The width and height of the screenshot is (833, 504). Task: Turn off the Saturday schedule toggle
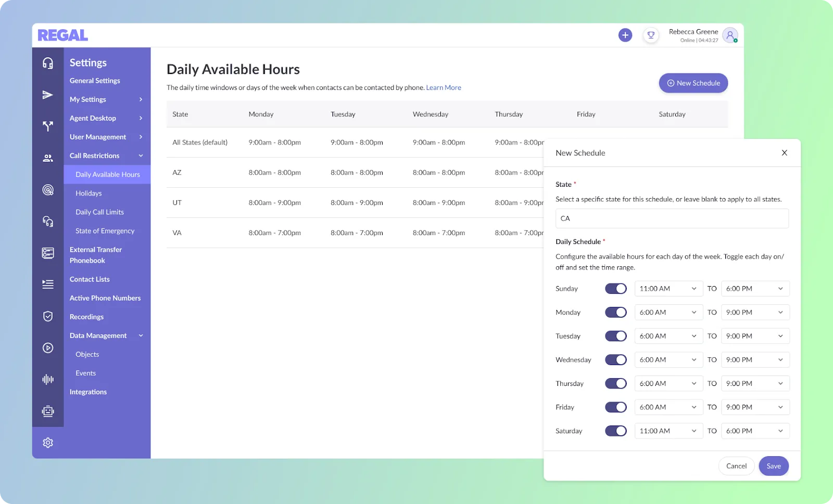point(616,431)
